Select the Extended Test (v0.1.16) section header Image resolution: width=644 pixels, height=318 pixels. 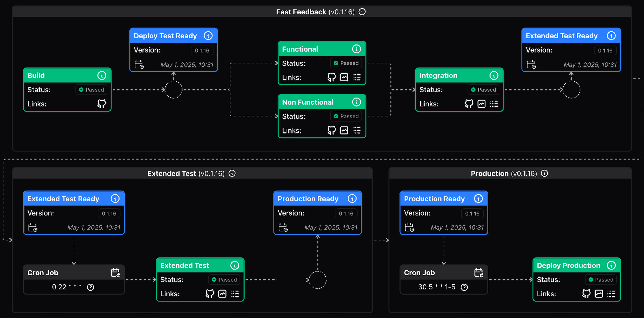pos(192,173)
